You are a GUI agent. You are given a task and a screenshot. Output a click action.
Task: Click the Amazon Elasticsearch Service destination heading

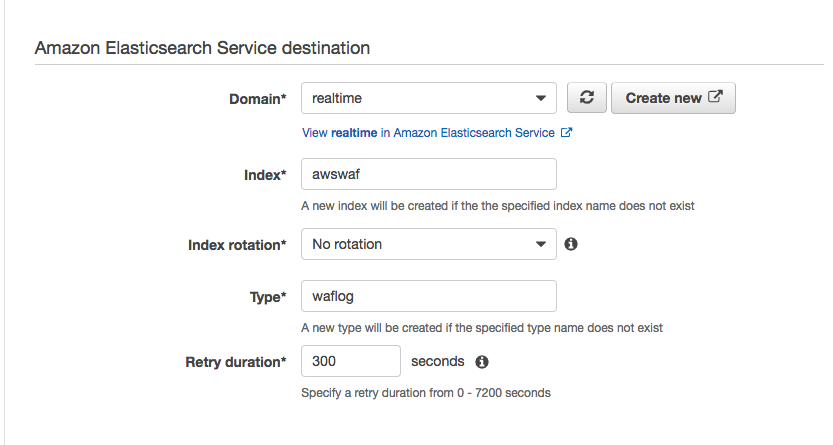tap(202, 48)
